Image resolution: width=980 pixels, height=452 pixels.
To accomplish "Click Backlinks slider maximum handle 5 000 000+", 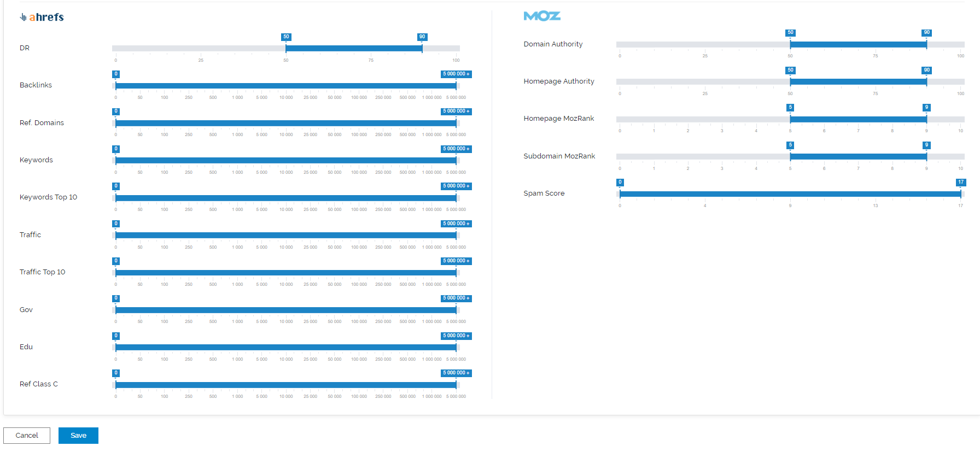I will click(456, 85).
